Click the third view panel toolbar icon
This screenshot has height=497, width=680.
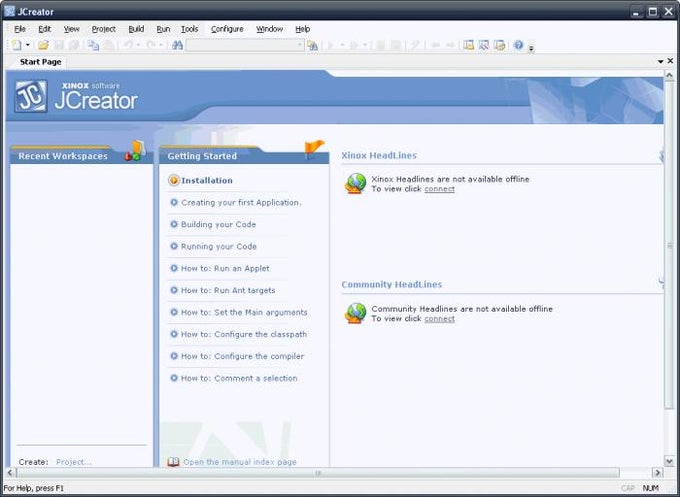(x=500, y=45)
